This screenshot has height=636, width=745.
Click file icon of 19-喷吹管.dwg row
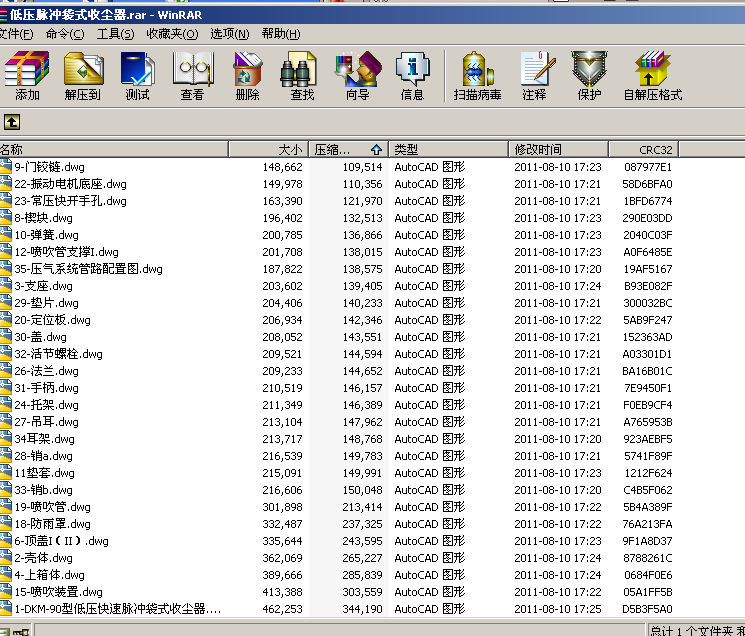pos(6,507)
